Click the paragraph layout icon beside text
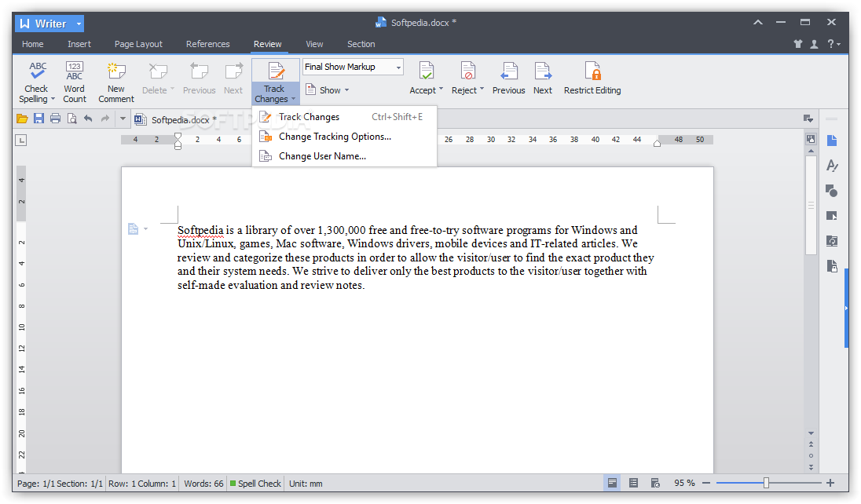861x504 pixels. (x=133, y=229)
